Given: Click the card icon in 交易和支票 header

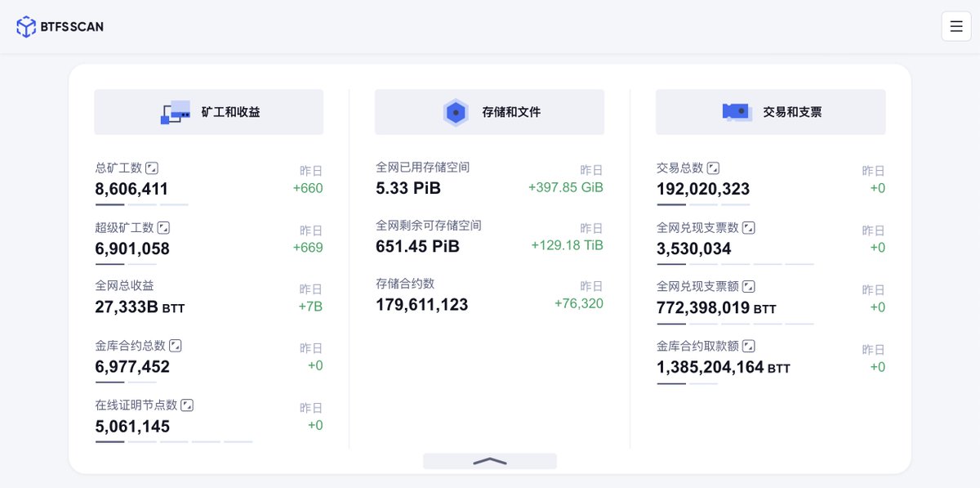Looking at the screenshot, I should pos(734,111).
